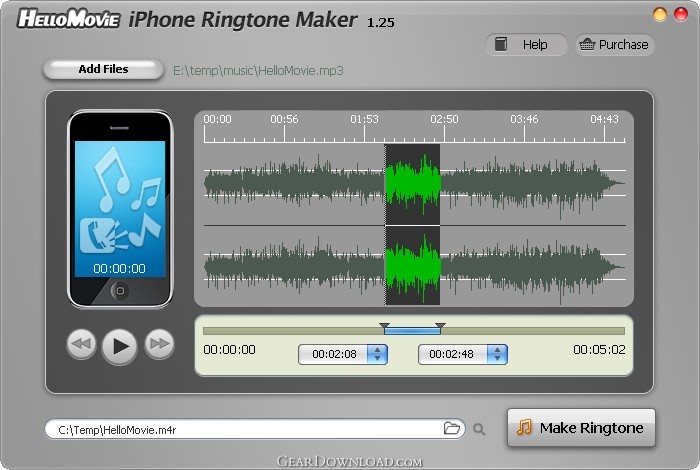The width and height of the screenshot is (700, 470).
Task: Click the Make Ringtone button
Action: pyautogui.click(x=581, y=428)
